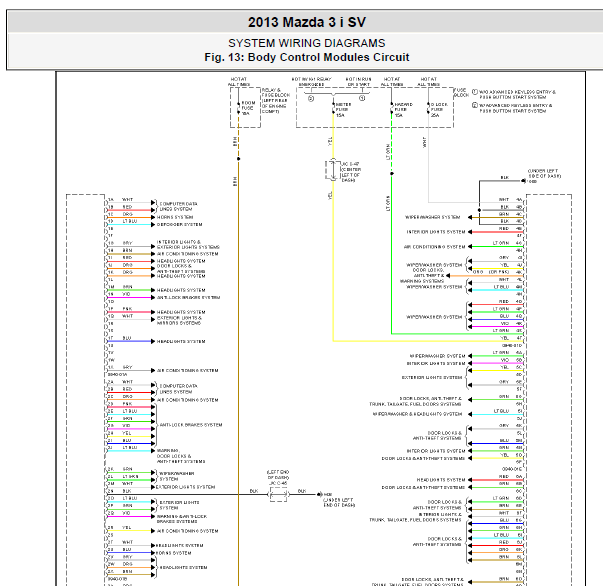Click note 2 'W/ ADVANCED KEYLESS ENTRY' text
This screenshot has width=603, height=586.
pyautogui.click(x=515, y=108)
